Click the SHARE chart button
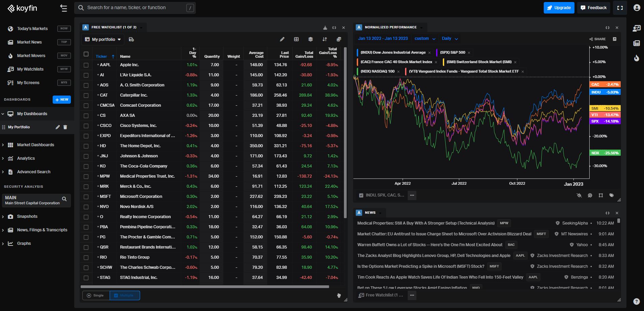644x311 pixels. (597, 39)
